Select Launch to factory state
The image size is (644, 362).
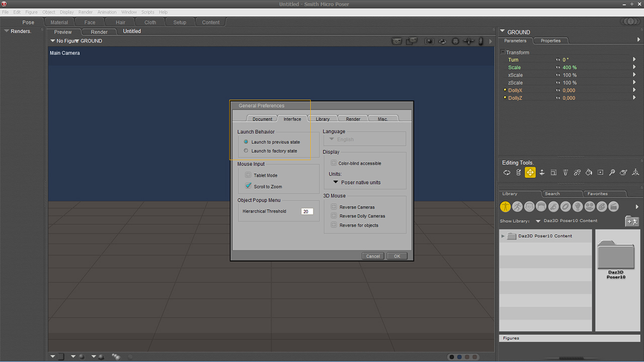[246, 151]
